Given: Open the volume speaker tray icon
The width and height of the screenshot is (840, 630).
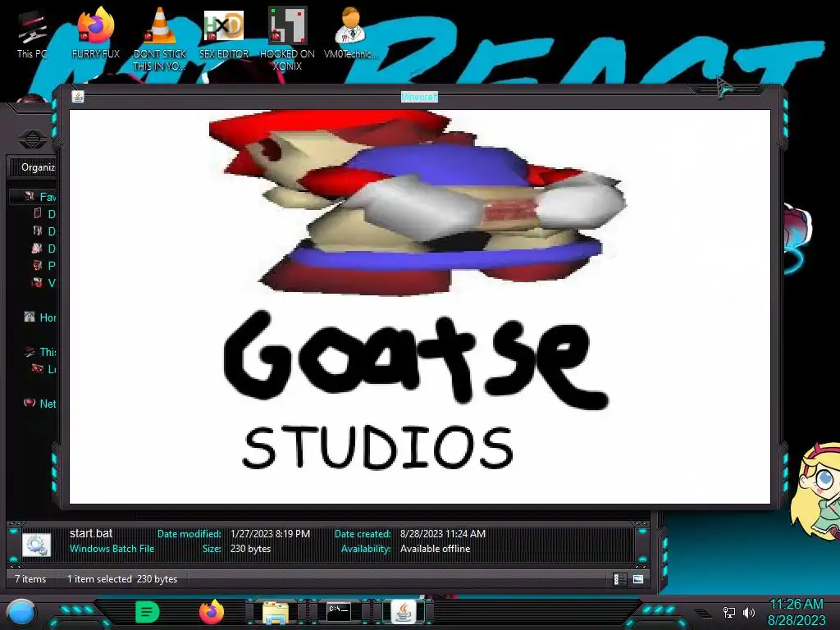Looking at the screenshot, I should click(748, 612).
